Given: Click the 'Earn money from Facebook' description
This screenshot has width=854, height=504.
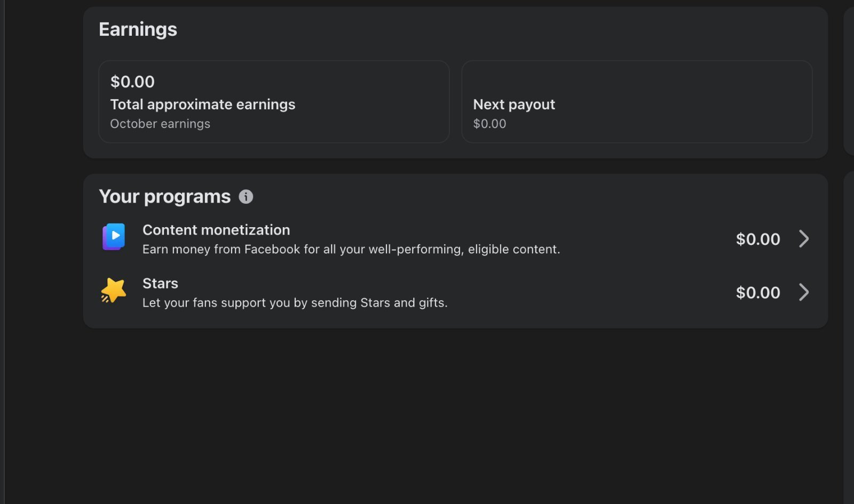Looking at the screenshot, I should [351, 249].
